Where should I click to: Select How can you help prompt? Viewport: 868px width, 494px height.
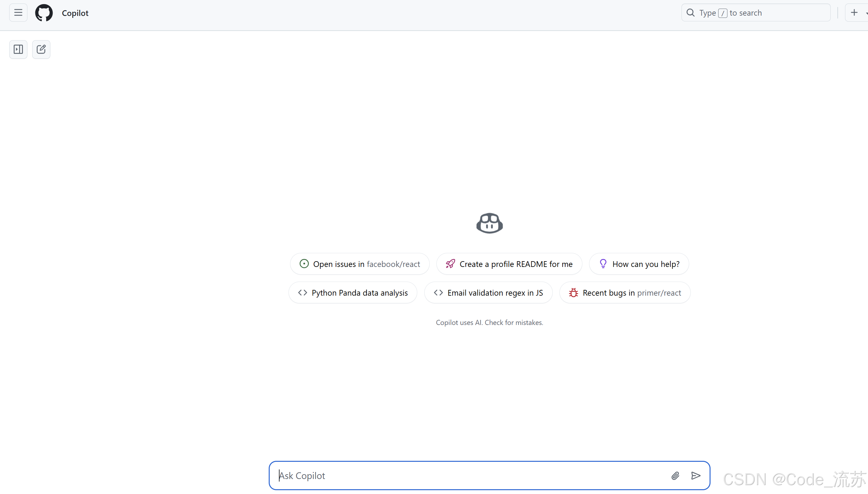coord(639,264)
